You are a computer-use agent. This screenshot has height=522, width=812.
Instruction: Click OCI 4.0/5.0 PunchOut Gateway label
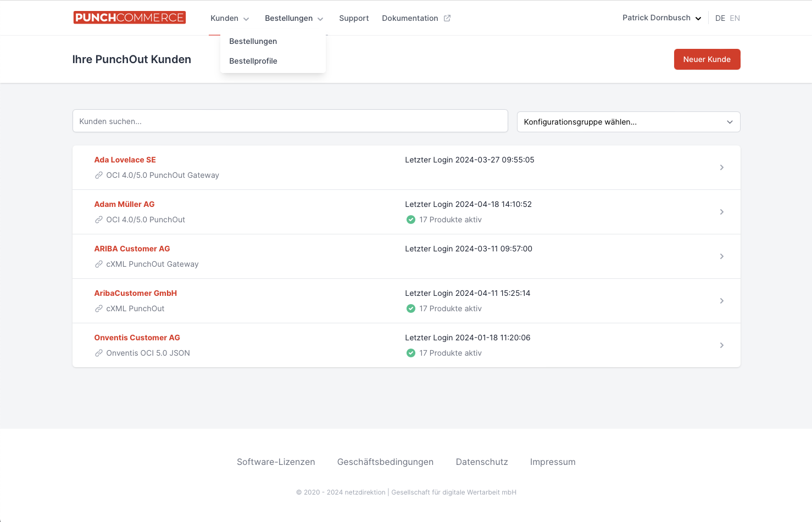(x=163, y=175)
